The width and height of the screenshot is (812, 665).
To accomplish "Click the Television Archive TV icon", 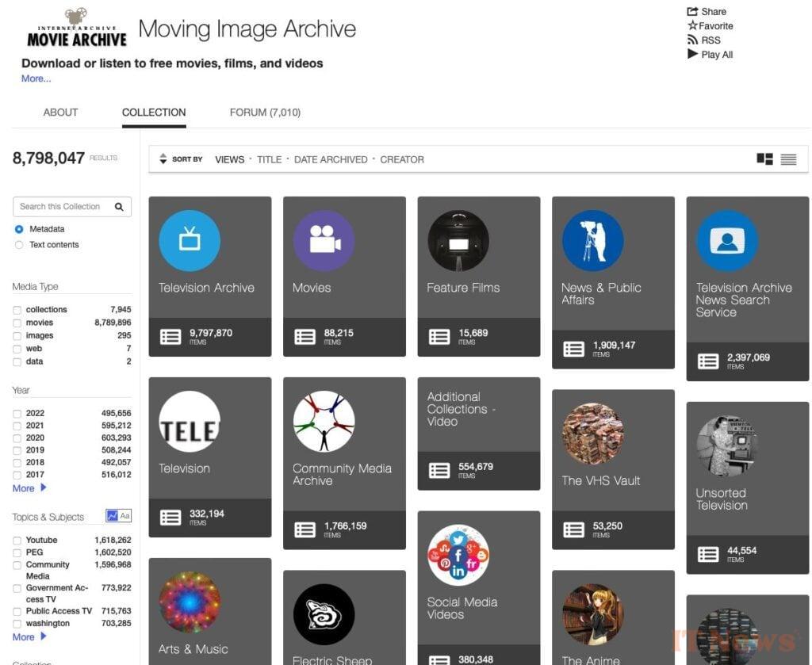I will [x=190, y=241].
